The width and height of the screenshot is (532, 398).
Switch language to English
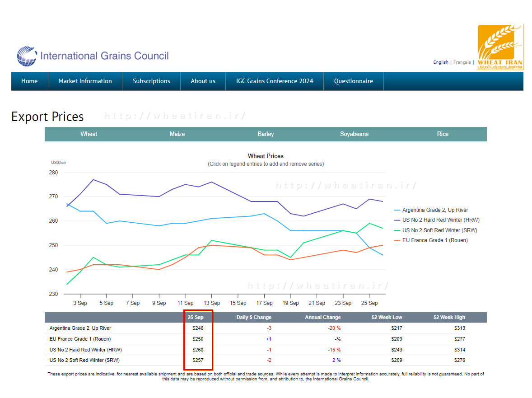(441, 62)
